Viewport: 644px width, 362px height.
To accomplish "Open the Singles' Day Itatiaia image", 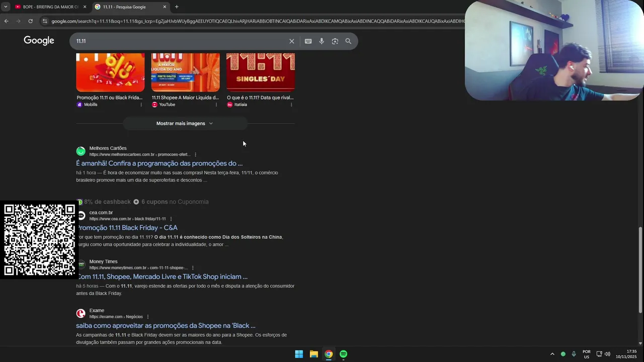I will coord(261,72).
